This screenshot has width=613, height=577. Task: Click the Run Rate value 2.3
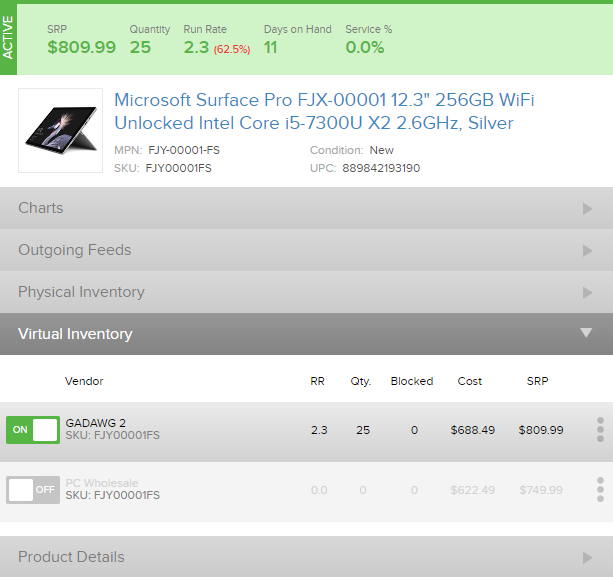(196, 47)
